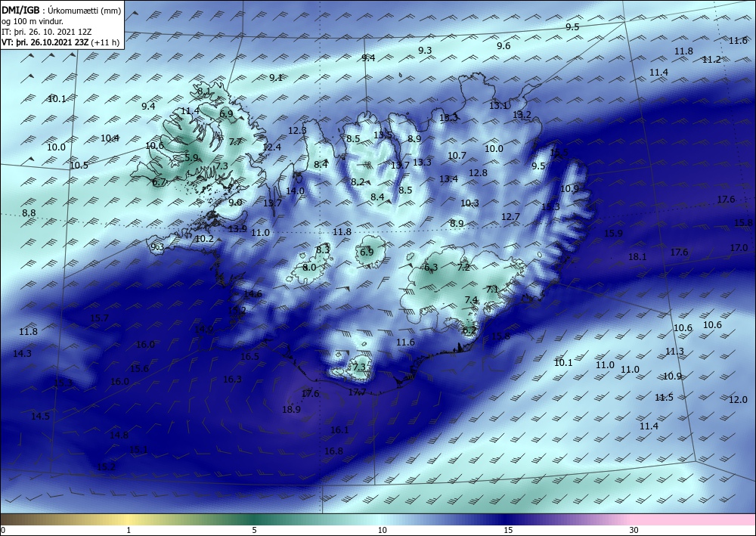Click the 15.6 value in the southwest sea
The height and width of the screenshot is (536, 756).
pos(139,368)
